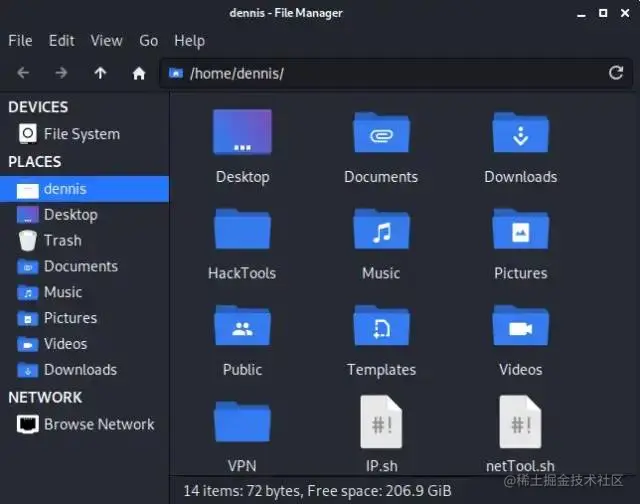Image resolution: width=640 pixels, height=504 pixels.
Task: Select Desktop in the sidebar places
Action: click(84, 215)
